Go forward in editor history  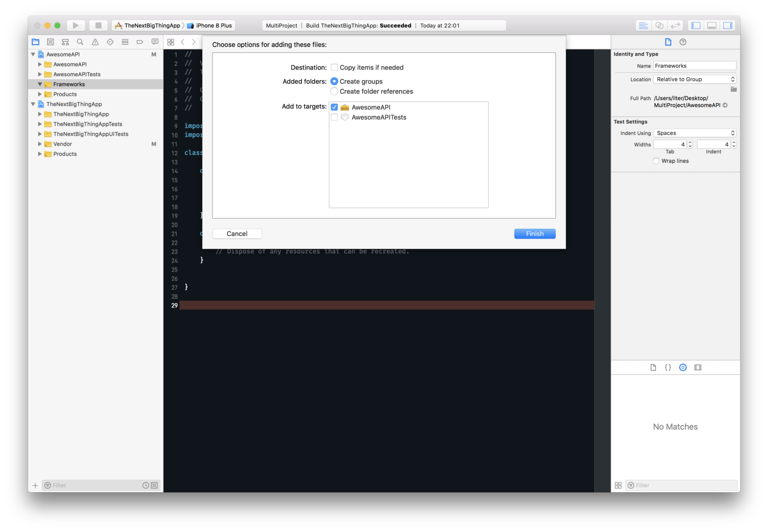(194, 42)
